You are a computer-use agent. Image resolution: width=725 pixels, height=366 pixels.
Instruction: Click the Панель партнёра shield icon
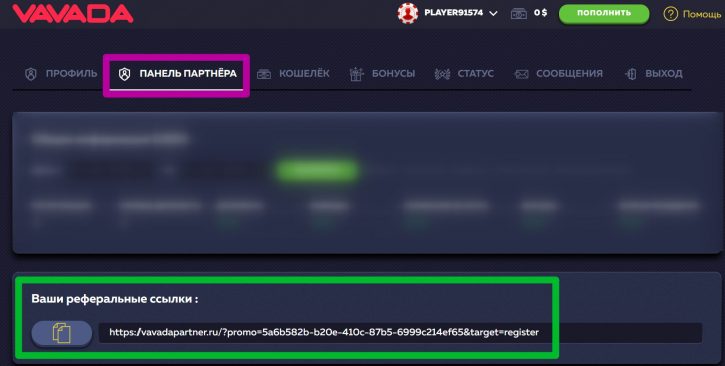(x=124, y=74)
